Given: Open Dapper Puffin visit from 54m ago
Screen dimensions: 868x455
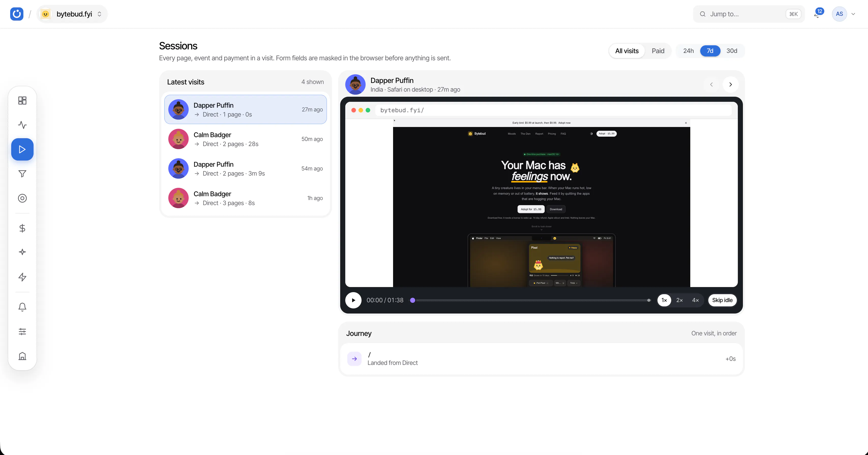Looking at the screenshot, I should (x=245, y=169).
